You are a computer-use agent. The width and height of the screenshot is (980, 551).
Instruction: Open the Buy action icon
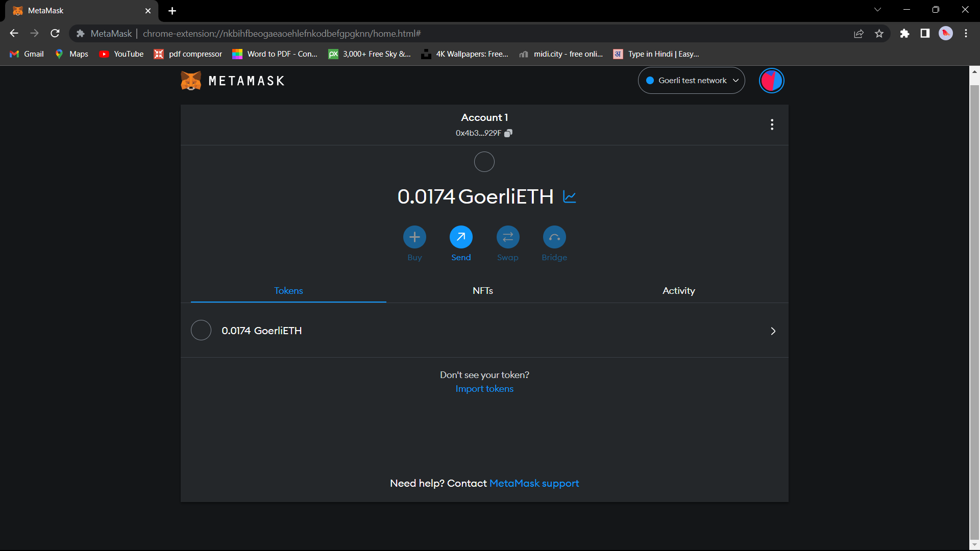(414, 237)
